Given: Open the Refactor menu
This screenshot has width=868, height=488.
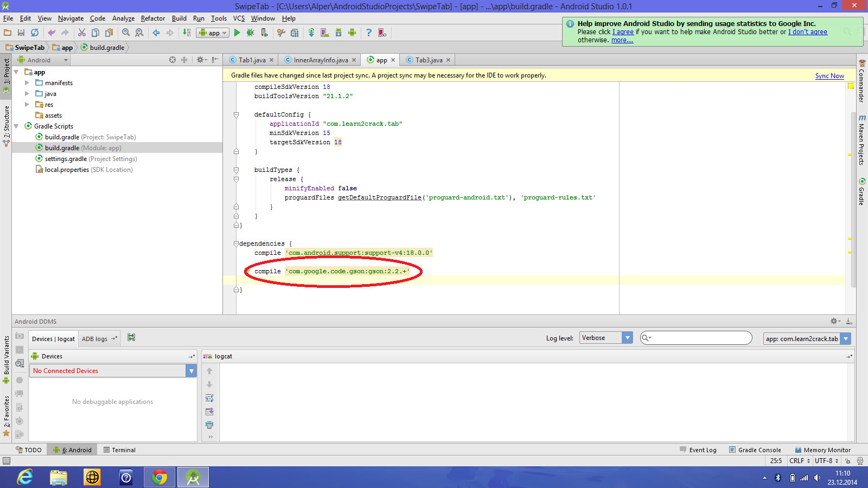Looking at the screenshot, I should pyautogui.click(x=152, y=18).
